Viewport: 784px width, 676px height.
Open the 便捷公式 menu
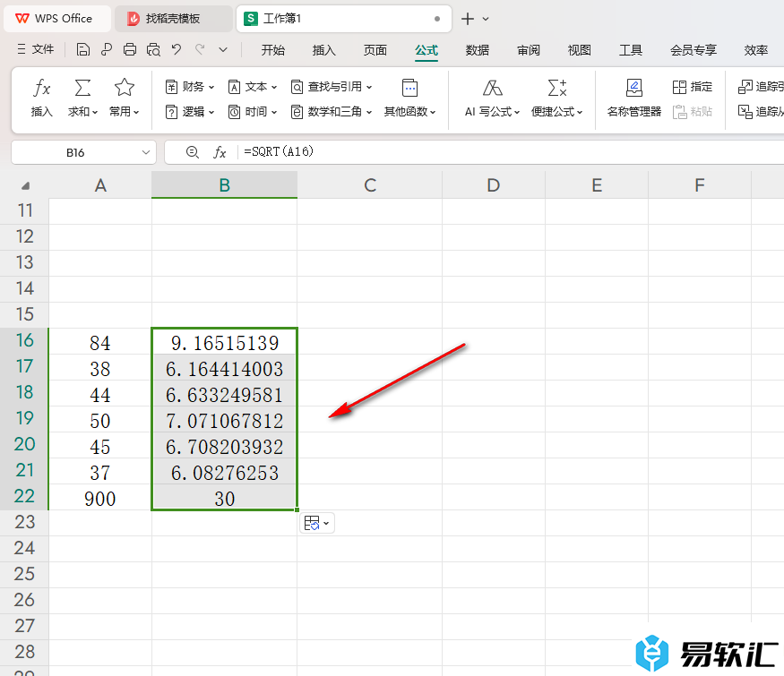[x=557, y=98]
